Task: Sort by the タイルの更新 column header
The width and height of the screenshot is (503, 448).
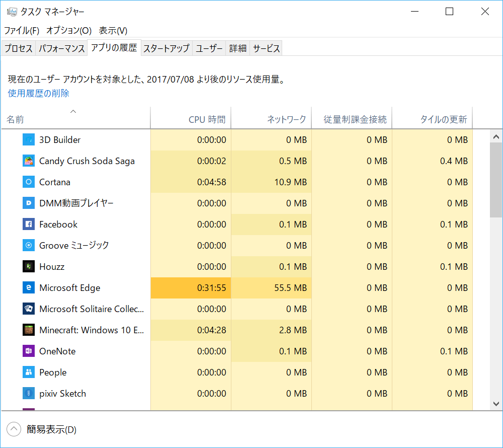Action: (x=432, y=118)
